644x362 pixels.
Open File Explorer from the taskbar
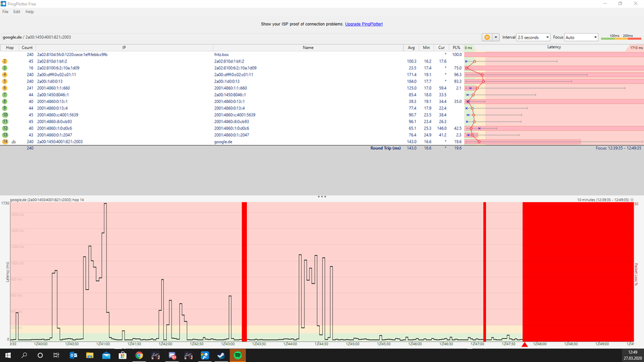tap(90, 356)
